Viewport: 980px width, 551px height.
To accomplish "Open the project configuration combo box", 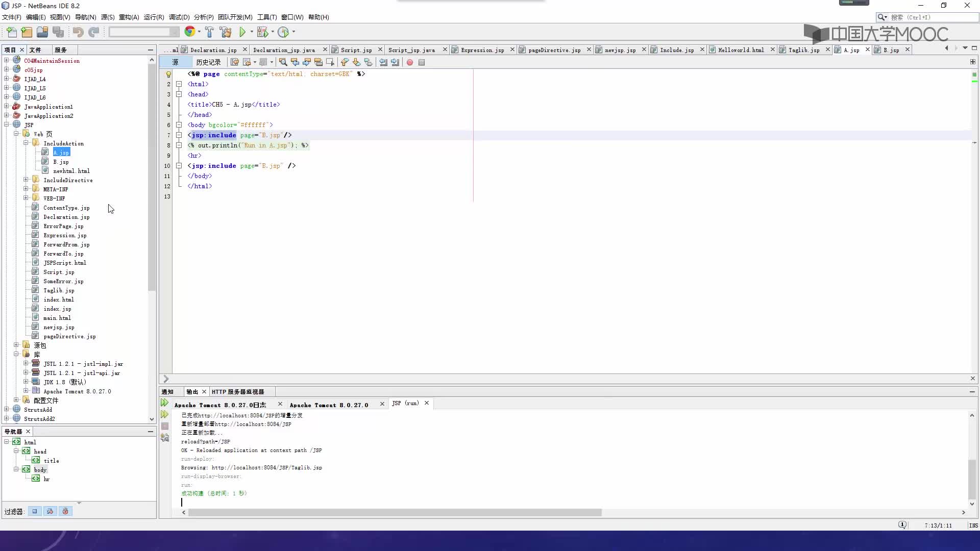I will click(x=144, y=32).
